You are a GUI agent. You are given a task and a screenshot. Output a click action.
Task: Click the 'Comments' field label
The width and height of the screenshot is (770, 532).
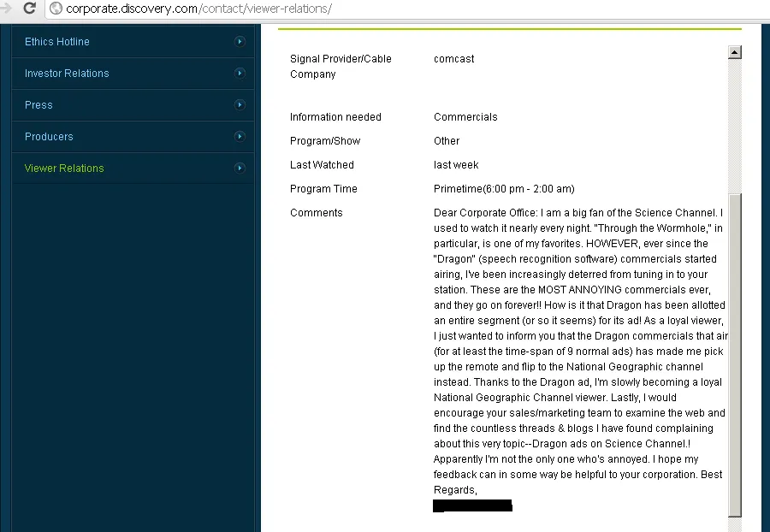(317, 212)
